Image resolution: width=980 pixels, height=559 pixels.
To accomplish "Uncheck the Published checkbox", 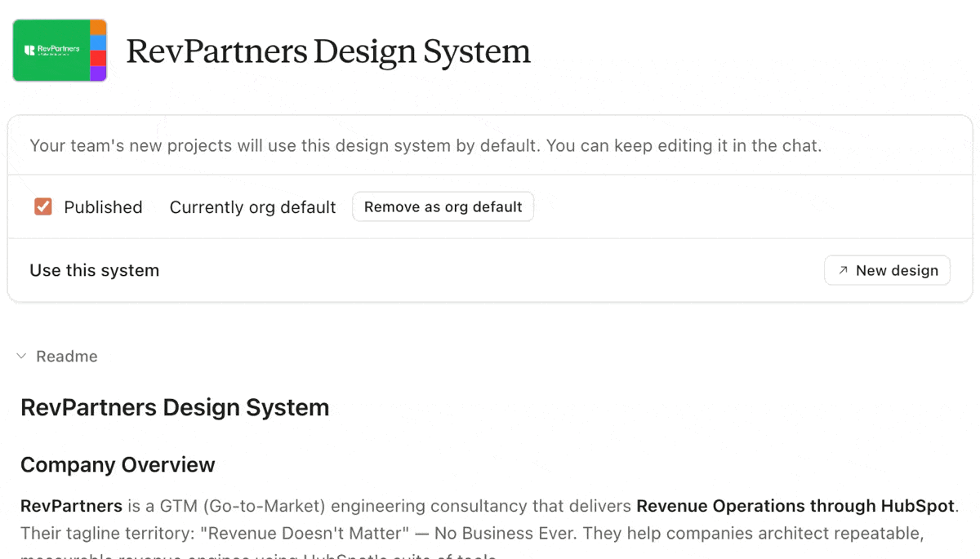I will point(43,206).
